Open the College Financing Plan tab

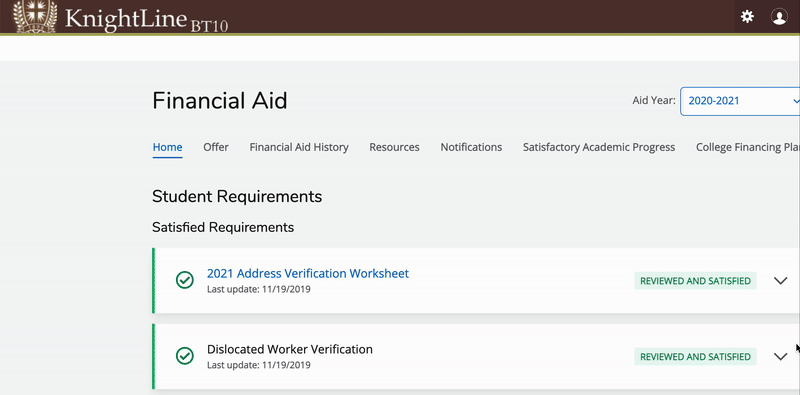point(747,147)
